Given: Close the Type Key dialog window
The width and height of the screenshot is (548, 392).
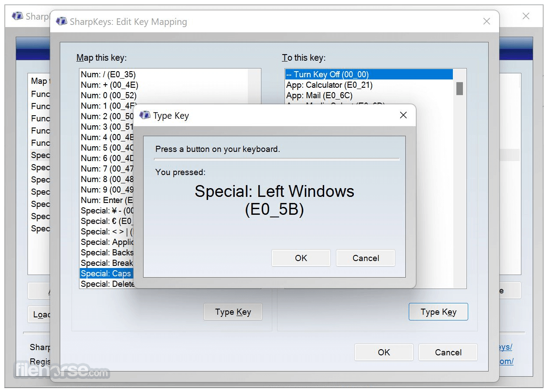Looking at the screenshot, I should (x=403, y=115).
